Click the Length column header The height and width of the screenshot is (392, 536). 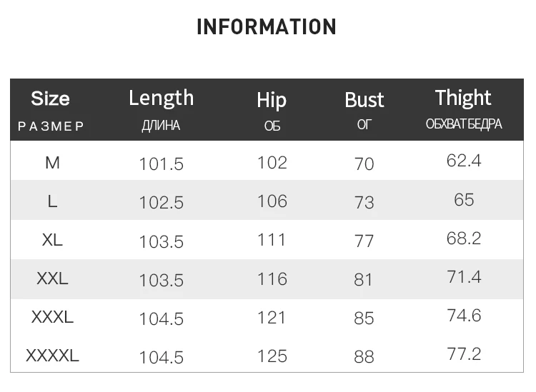click(x=161, y=98)
